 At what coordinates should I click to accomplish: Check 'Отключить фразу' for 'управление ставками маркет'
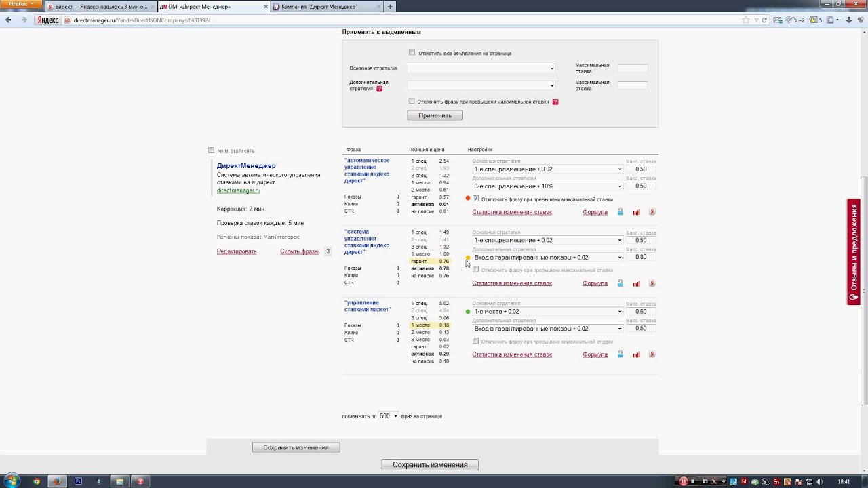[476, 341]
